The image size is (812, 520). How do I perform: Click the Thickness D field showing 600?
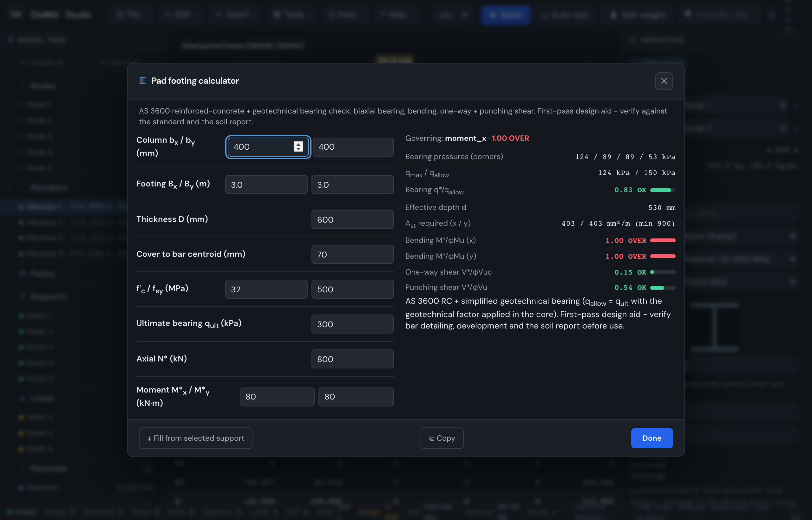click(x=352, y=219)
